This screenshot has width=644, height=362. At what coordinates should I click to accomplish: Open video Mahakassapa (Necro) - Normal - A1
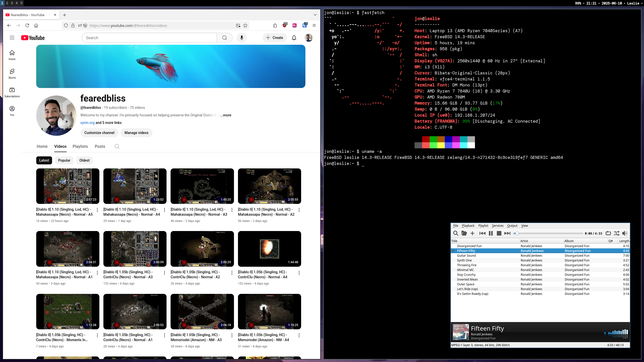tap(64, 275)
